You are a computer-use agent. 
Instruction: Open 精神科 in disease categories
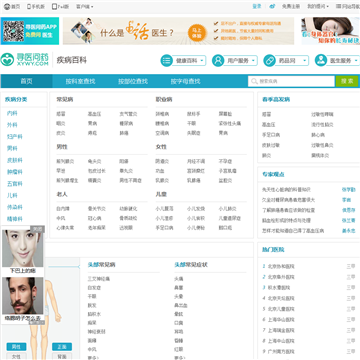15,219
